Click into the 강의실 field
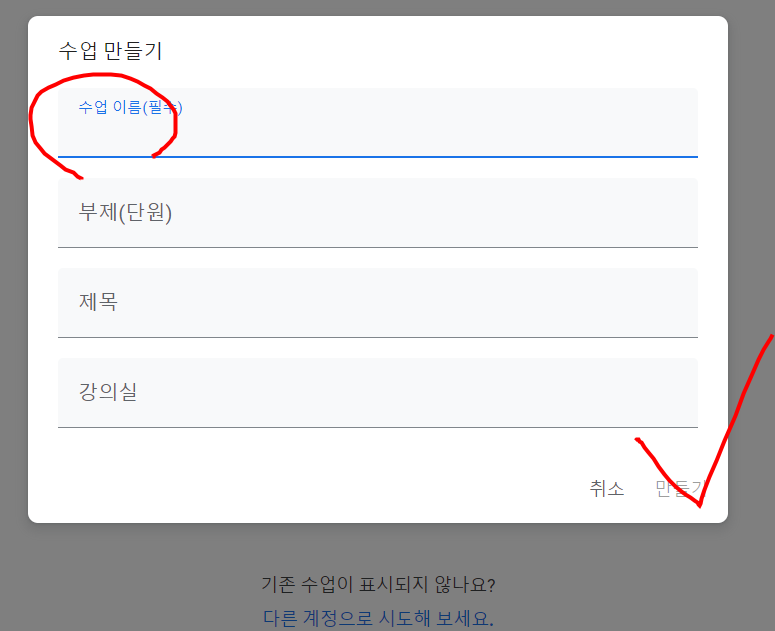The image size is (775, 631). [378, 393]
